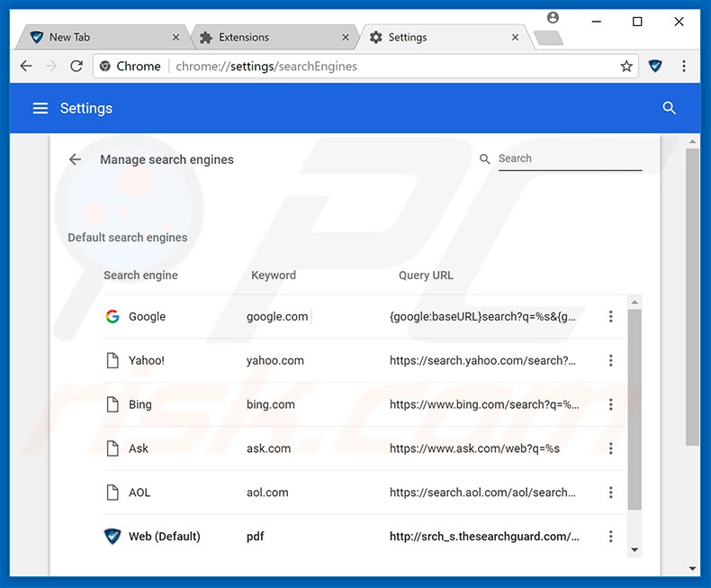
Task: Click the pdf keyword text
Action: point(256,537)
